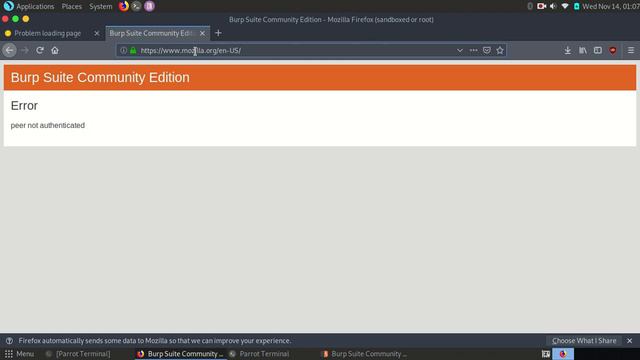
Task: Show site information icon in the URL bar
Action: point(123,50)
